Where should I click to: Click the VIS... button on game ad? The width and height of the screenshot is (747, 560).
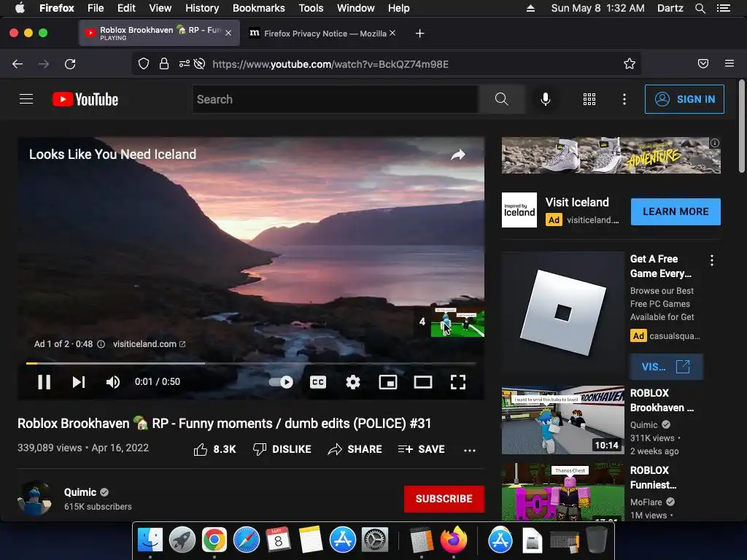point(666,367)
